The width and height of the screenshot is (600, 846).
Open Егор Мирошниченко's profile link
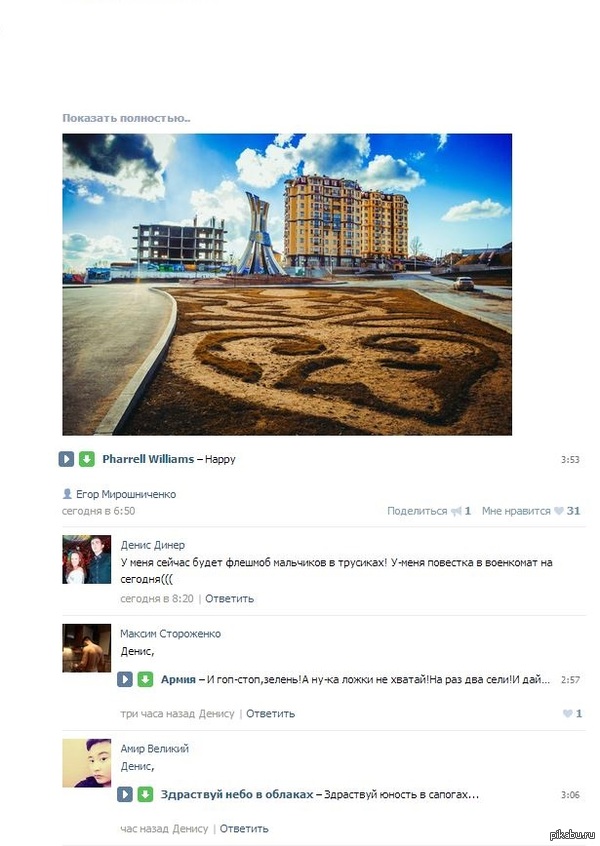coord(126,494)
